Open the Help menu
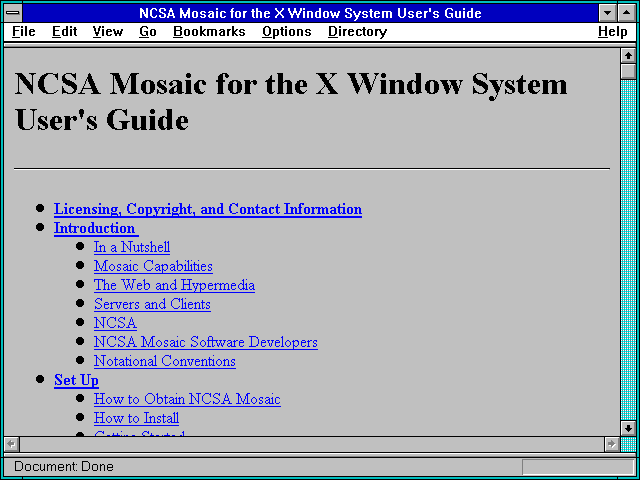The image size is (640, 480). pyautogui.click(x=613, y=32)
